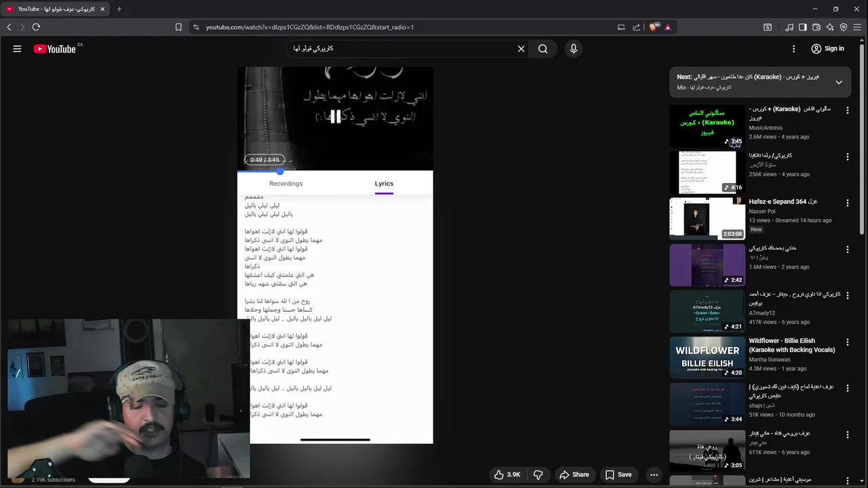Open options for the MusicAntonio video
868x488 pixels.
[x=847, y=110]
